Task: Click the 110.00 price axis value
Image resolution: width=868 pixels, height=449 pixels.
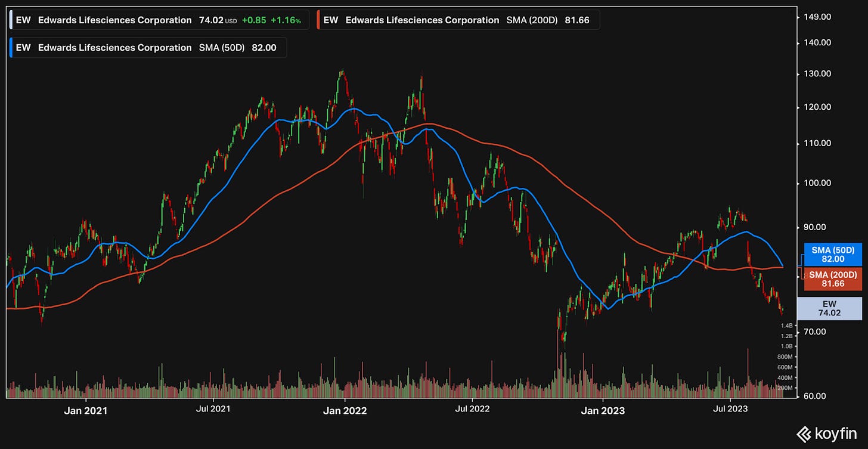Action: coord(817,143)
